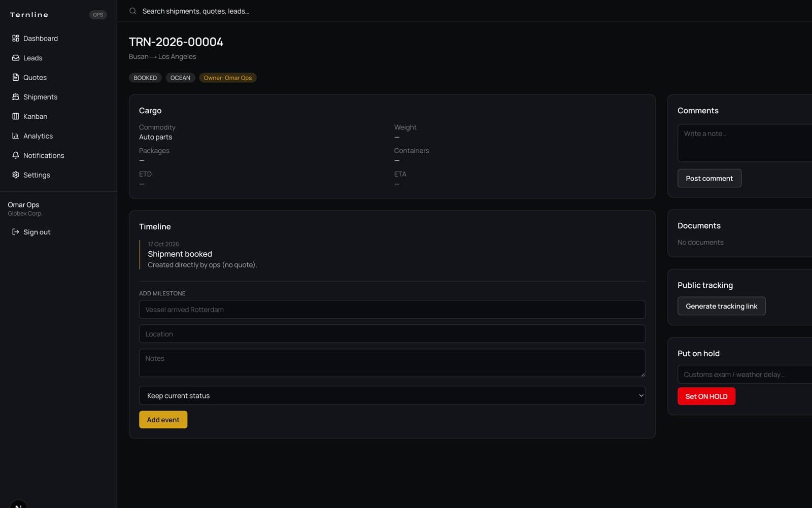The height and width of the screenshot is (508, 812).
Task: Click the OPS role badge
Action: coord(98,15)
